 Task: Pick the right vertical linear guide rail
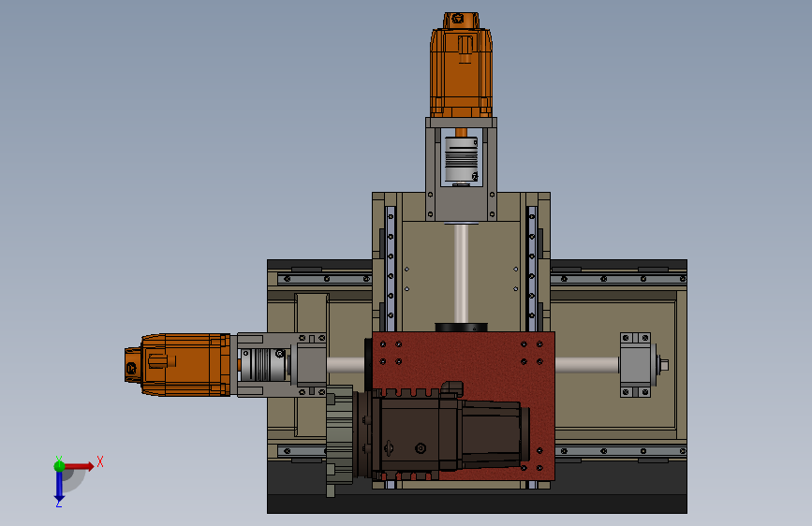(531, 269)
